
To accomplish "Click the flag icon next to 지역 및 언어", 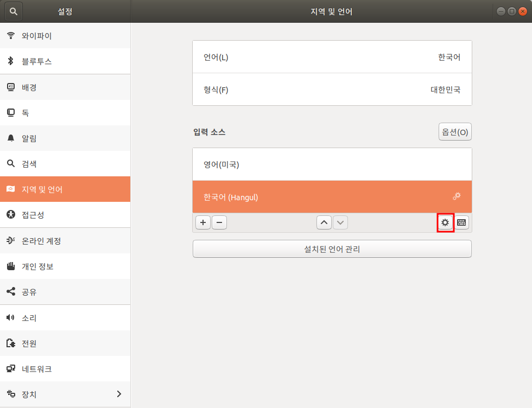I will pyautogui.click(x=11, y=189).
